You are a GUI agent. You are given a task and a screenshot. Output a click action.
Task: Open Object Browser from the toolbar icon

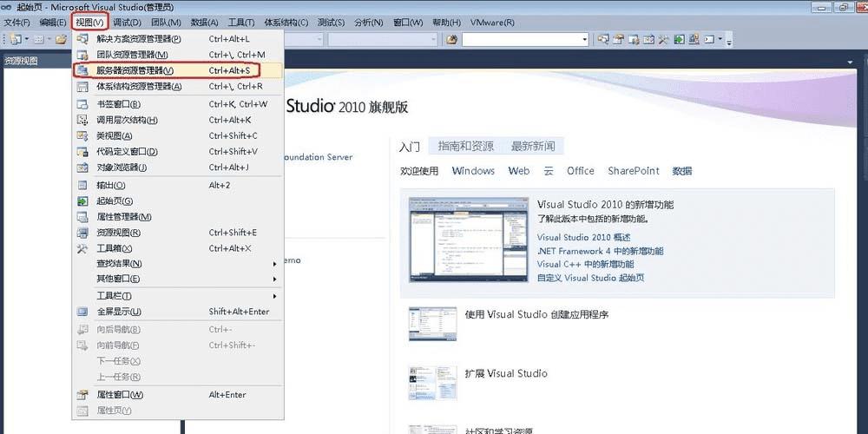click(x=648, y=39)
